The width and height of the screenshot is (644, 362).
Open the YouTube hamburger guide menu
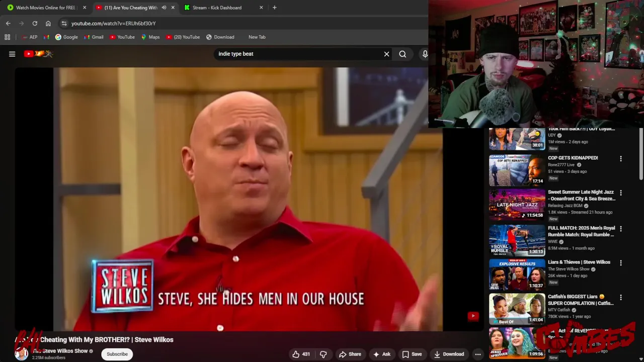pos(12,54)
